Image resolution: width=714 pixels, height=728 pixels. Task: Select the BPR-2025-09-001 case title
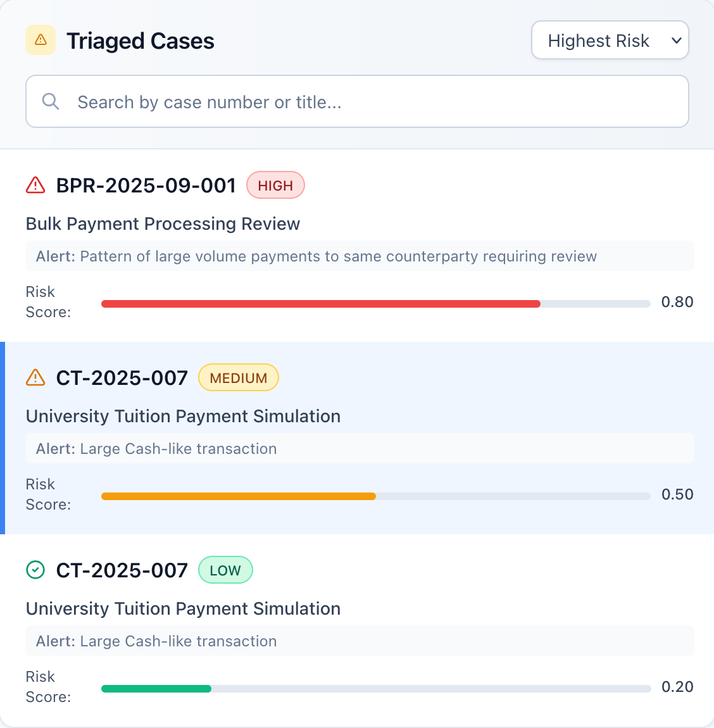[x=146, y=185]
